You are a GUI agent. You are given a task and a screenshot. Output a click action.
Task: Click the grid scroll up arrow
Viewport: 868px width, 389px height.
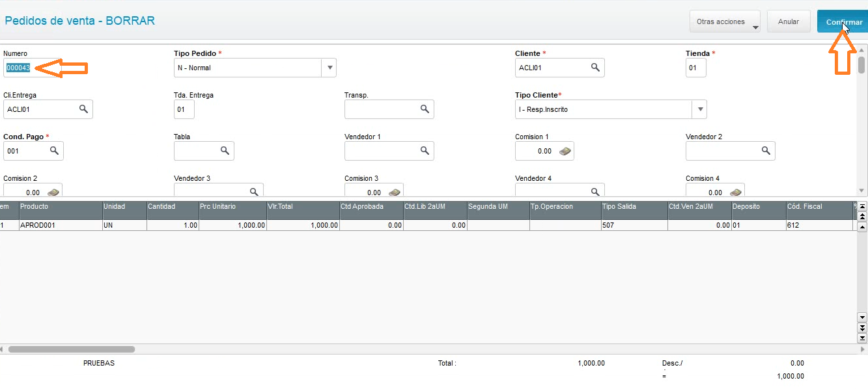pyautogui.click(x=863, y=227)
